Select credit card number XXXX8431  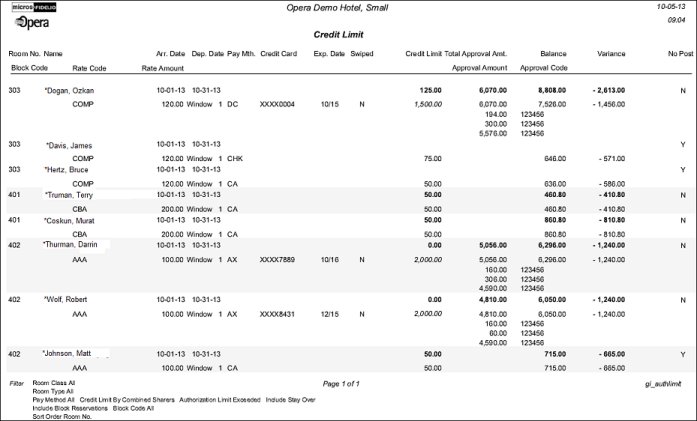[276, 313]
